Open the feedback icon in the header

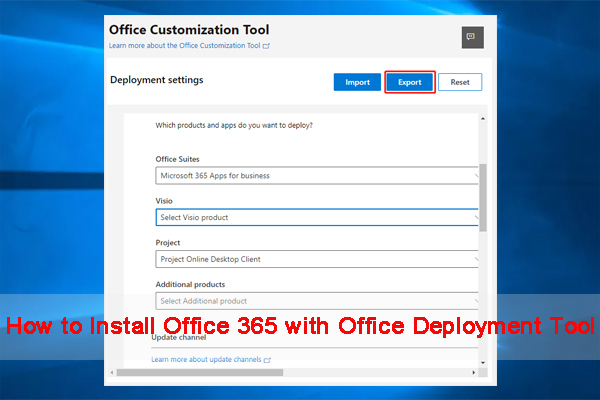473,37
